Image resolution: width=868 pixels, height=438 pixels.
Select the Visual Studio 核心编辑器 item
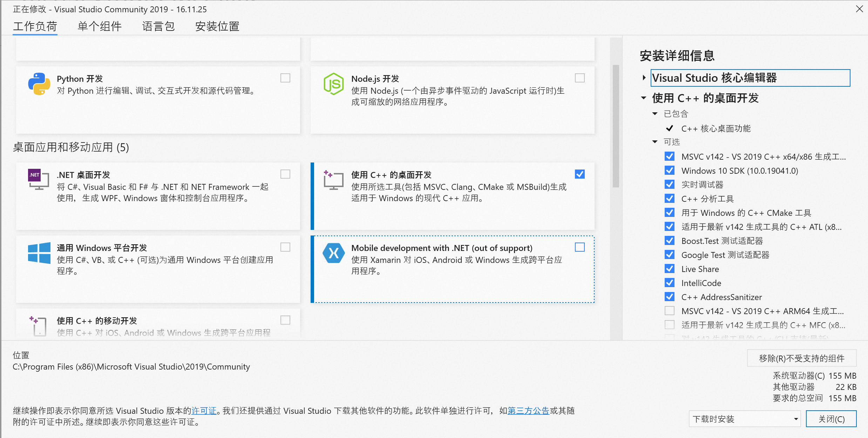[x=751, y=78]
